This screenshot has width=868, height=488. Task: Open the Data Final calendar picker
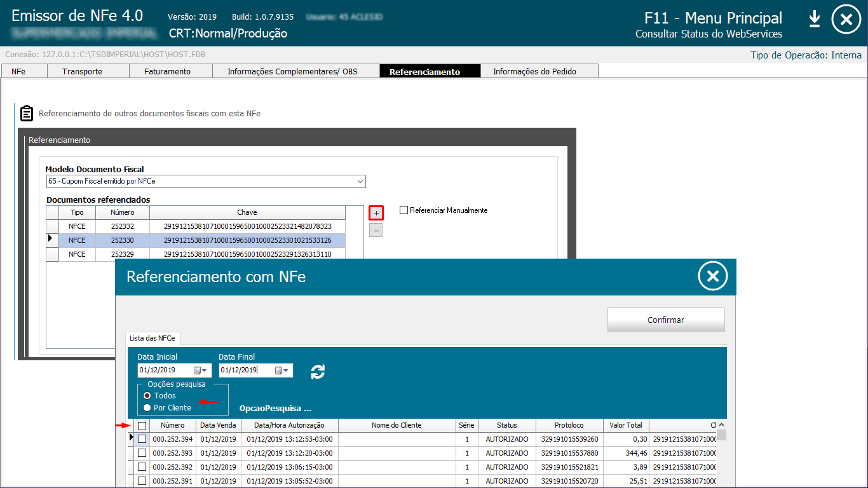(x=281, y=370)
